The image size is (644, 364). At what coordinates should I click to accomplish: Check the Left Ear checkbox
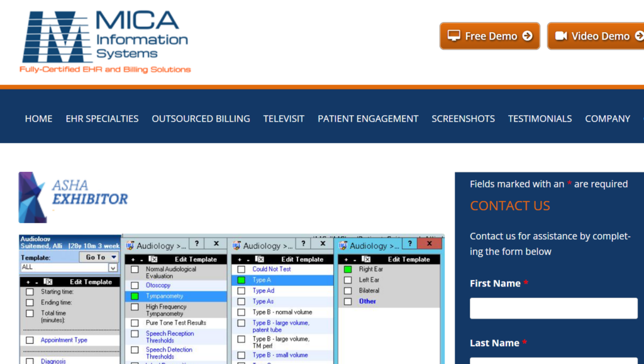click(348, 280)
